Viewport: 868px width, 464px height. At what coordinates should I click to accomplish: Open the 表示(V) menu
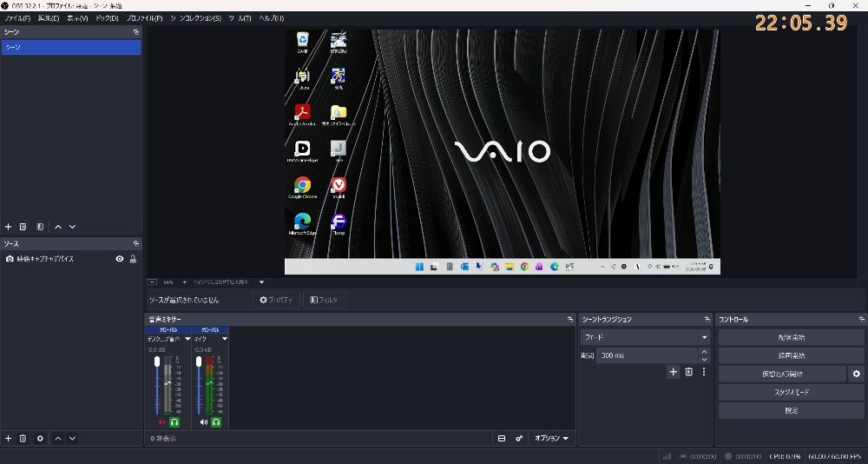77,18
